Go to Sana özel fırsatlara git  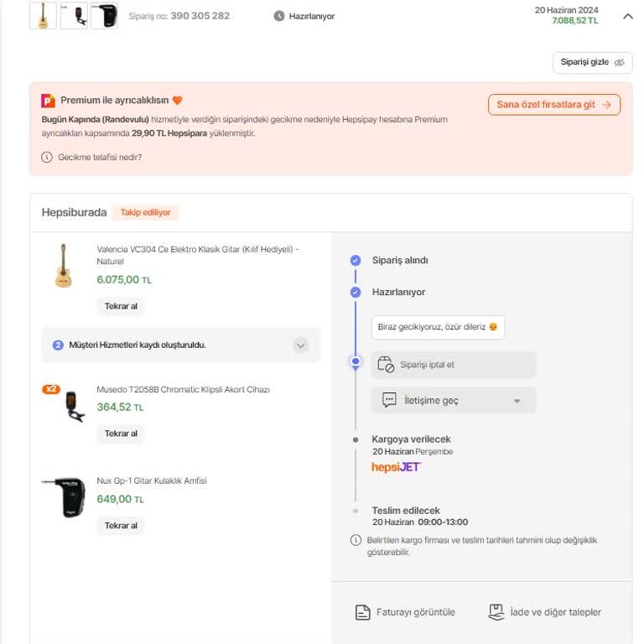click(x=553, y=105)
